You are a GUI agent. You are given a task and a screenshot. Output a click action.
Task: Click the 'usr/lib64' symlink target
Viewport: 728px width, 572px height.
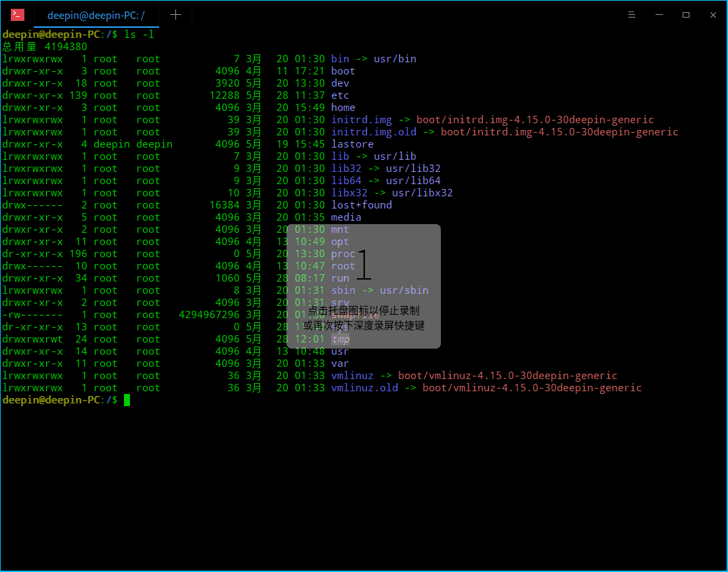[413, 181]
